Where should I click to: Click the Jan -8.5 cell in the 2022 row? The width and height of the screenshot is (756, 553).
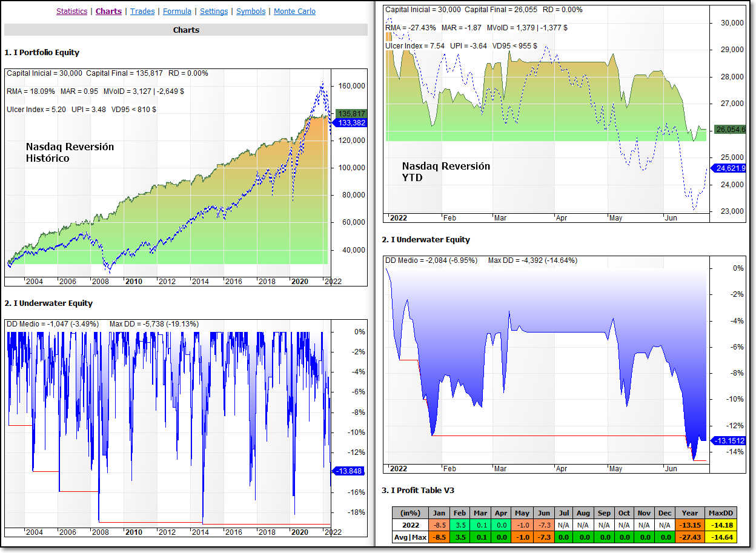[439, 525]
